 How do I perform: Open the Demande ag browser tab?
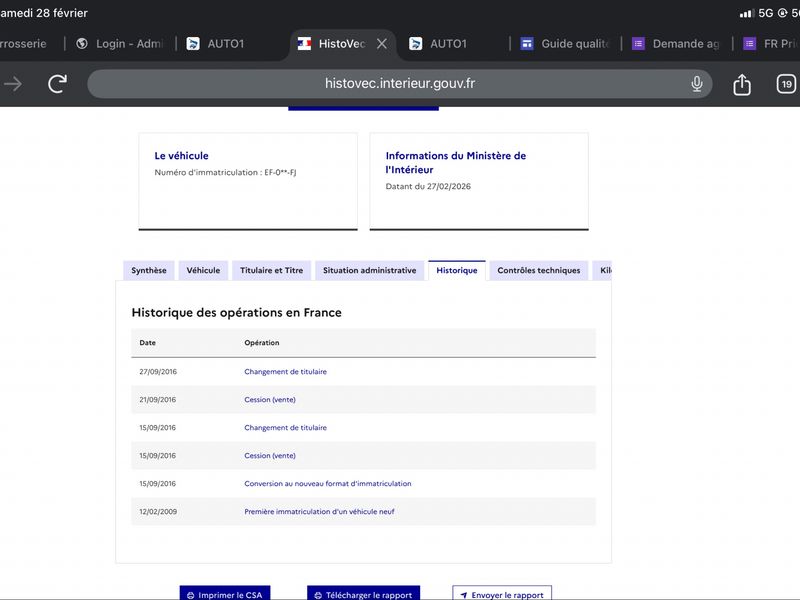[x=676, y=44]
